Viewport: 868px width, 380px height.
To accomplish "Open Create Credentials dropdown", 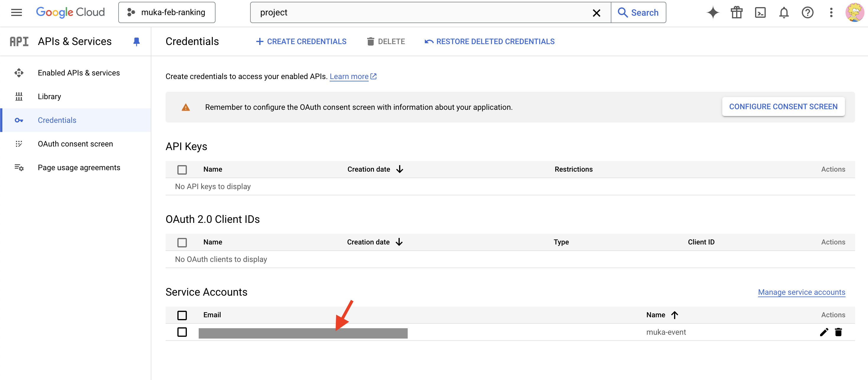I will 301,41.
